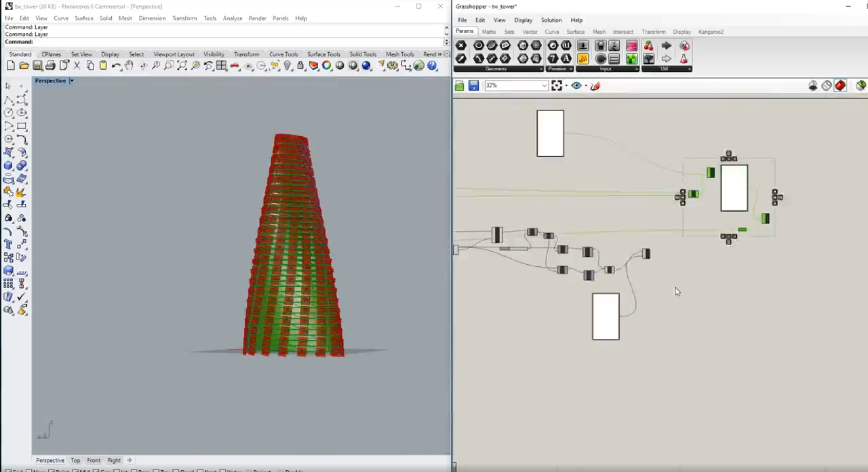Open the eye preview settings dropdown arrow
The image size is (868, 472).
click(586, 86)
